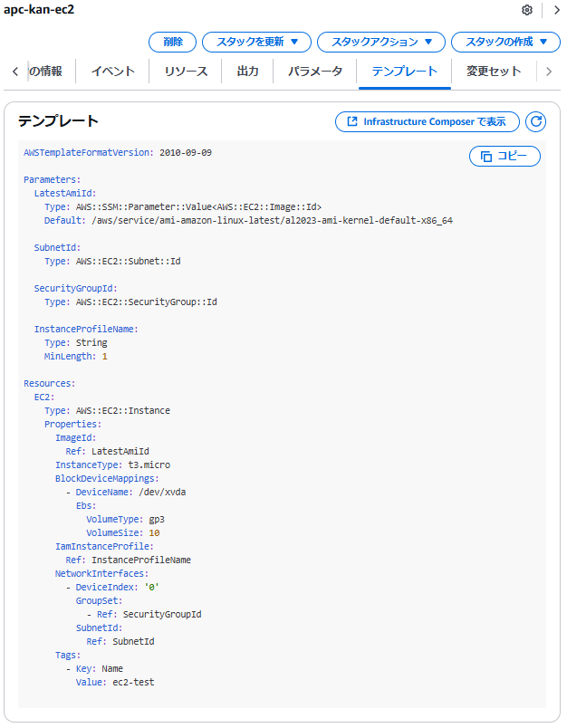Viewport: 567px width, 728px height.
Task: Click the テンプレート panel heading
Action: click(x=58, y=120)
